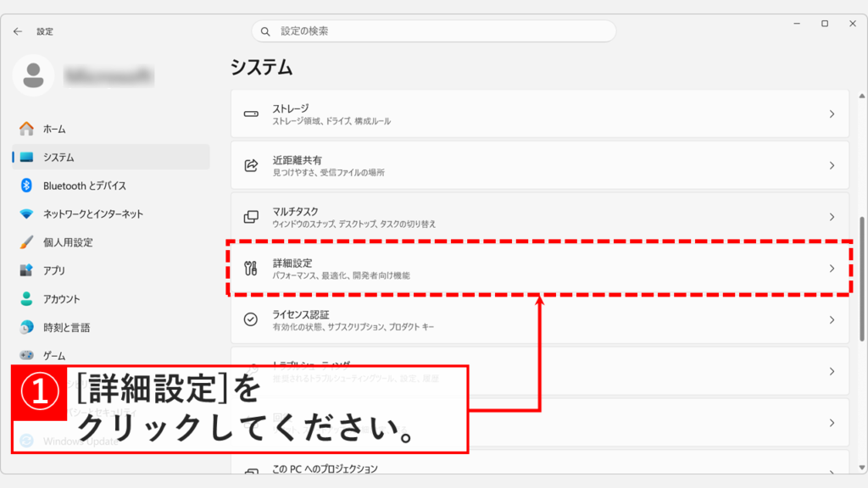Click the Bluetooth icon in sidebar

coord(26,186)
